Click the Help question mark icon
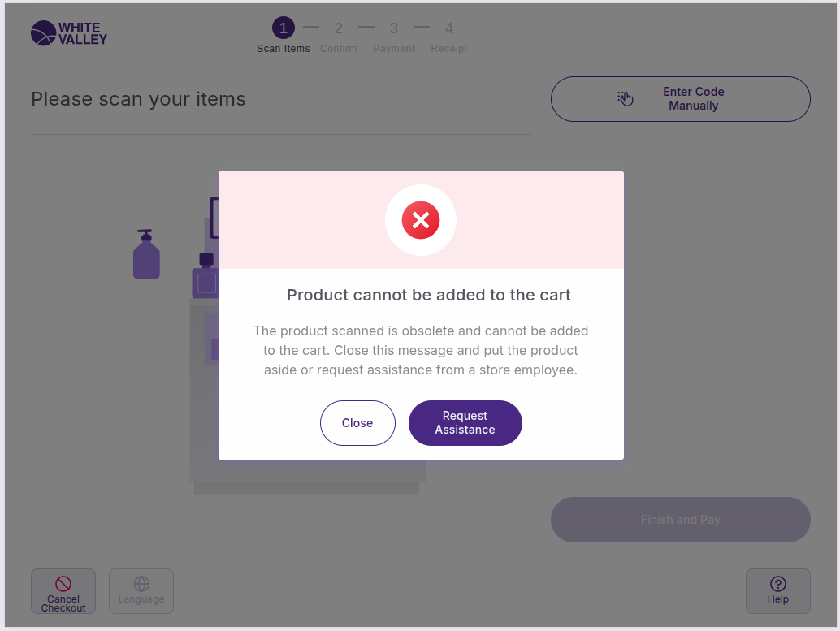Viewport: 840px width, 631px height. 777,584
